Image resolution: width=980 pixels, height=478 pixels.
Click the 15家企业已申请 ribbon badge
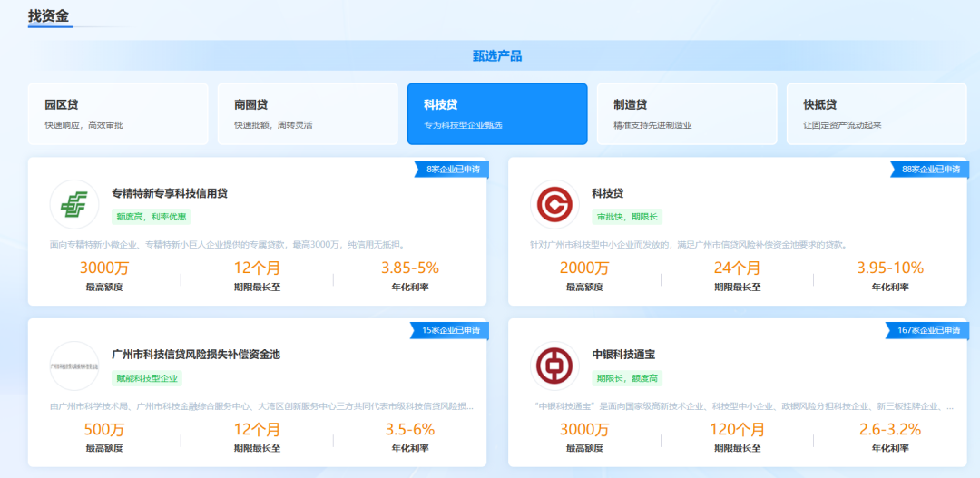click(450, 330)
